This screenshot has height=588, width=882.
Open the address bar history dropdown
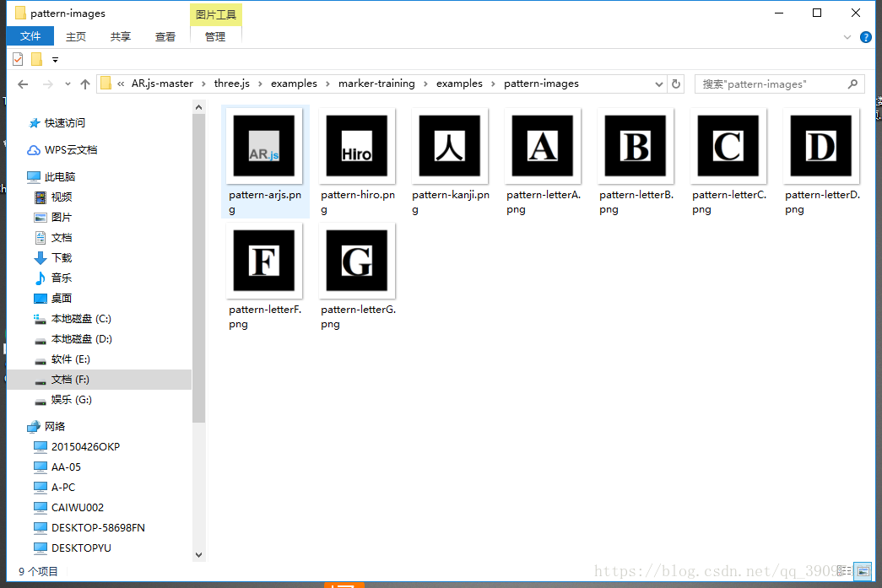coord(658,84)
